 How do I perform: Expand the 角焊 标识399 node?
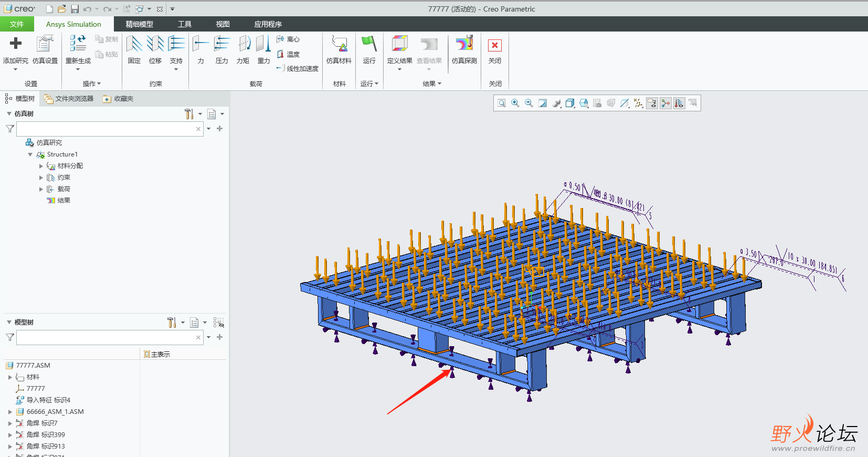pyautogui.click(x=10, y=435)
